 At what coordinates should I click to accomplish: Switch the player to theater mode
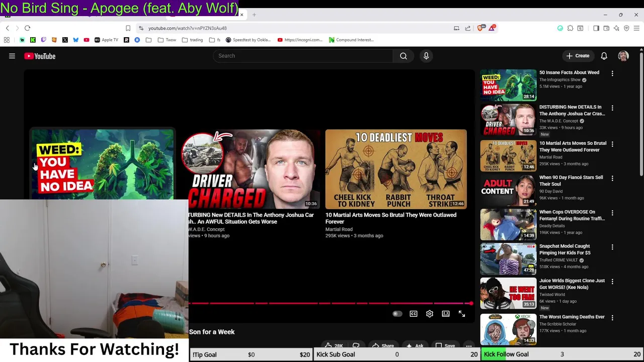point(446,314)
